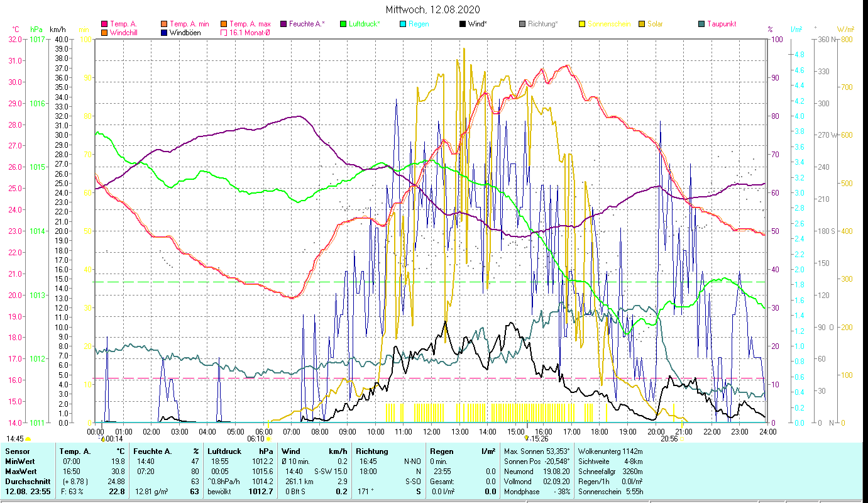Click the current temperature value 22.8

coord(117,491)
